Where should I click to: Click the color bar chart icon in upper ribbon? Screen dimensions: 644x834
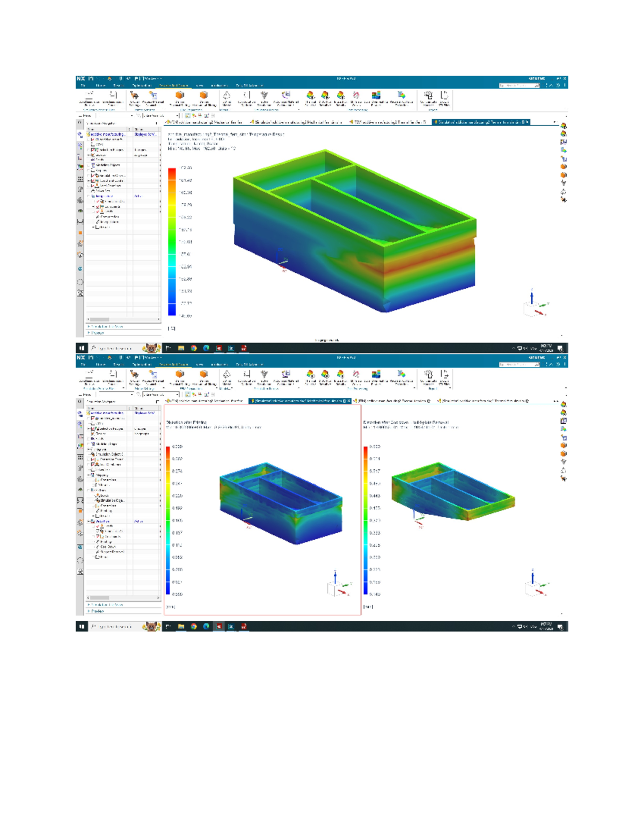tap(376, 96)
